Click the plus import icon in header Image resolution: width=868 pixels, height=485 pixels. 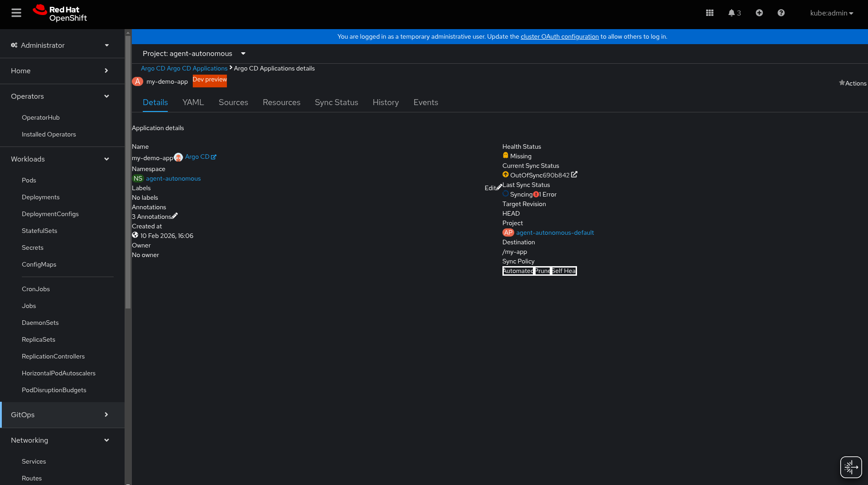tap(759, 13)
